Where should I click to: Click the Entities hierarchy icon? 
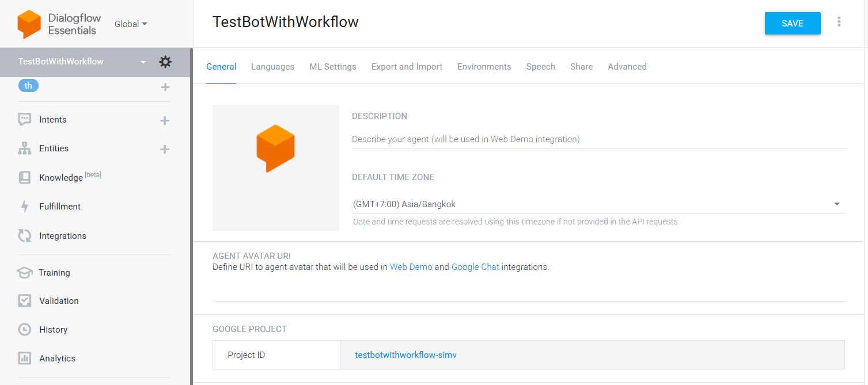pos(25,148)
